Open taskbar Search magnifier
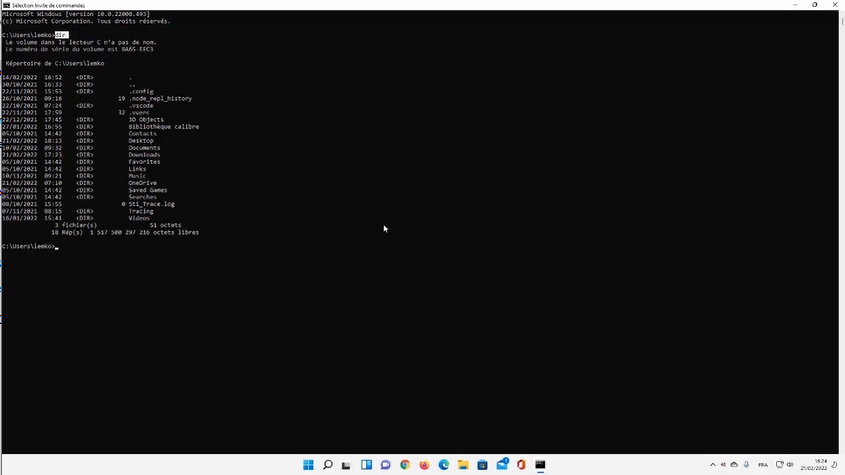Screen dimensions: 845x475 (x=327, y=465)
